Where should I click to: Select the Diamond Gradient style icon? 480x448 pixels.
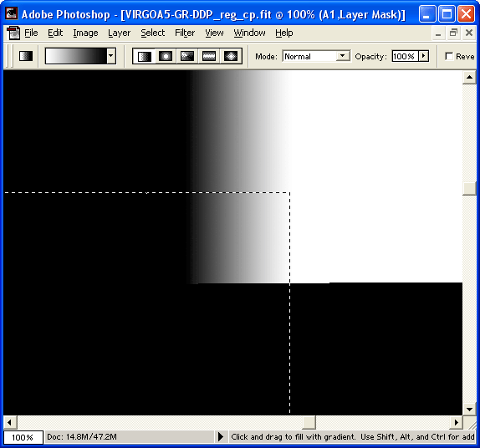click(231, 56)
